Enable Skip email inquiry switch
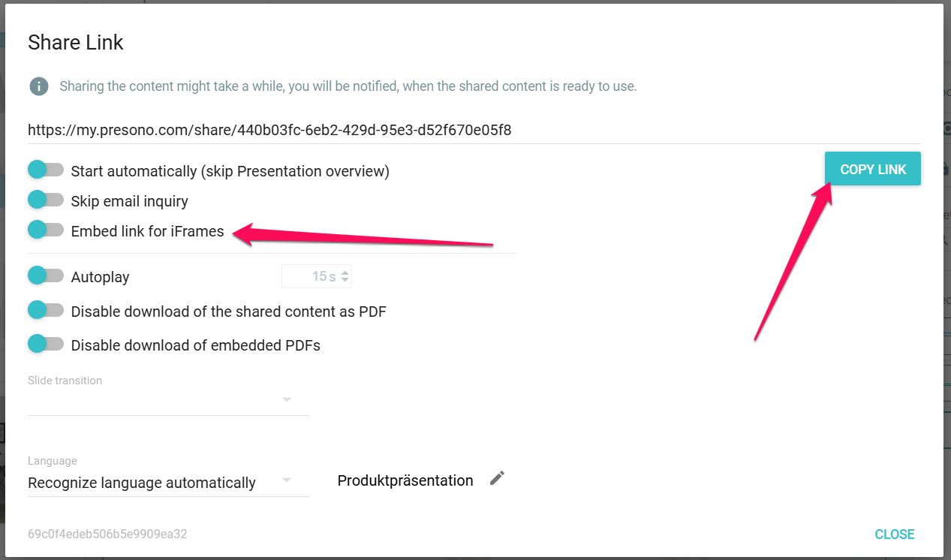 [46, 200]
